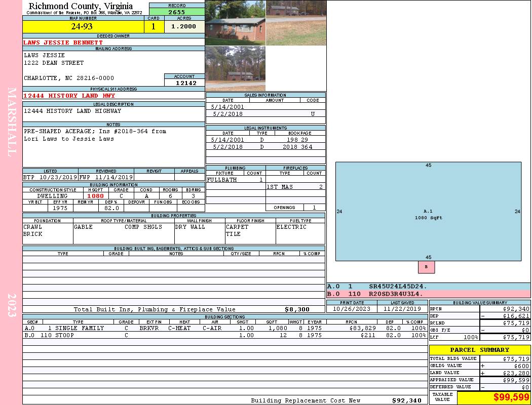Click the acres value 1.2000
Viewport: 532px width, 405px height.
click(x=183, y=26)
